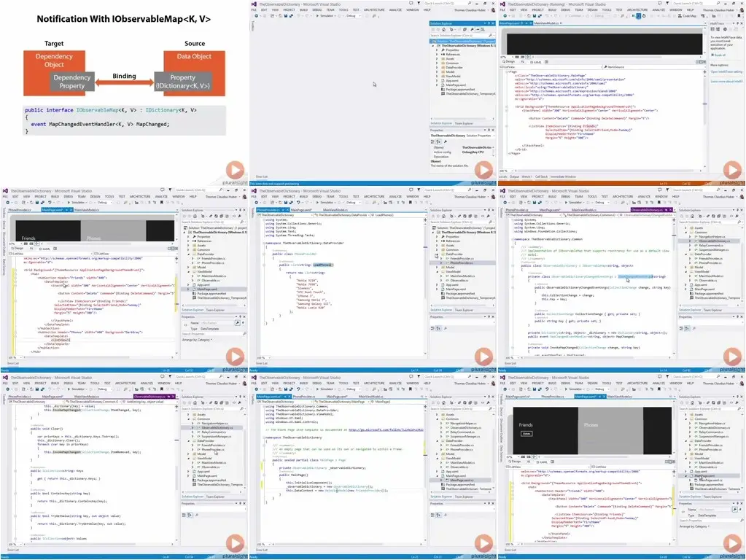Expand the ViewModel folder in empty-editor window
Screen dimensions: 746x560
coord(438,76)
